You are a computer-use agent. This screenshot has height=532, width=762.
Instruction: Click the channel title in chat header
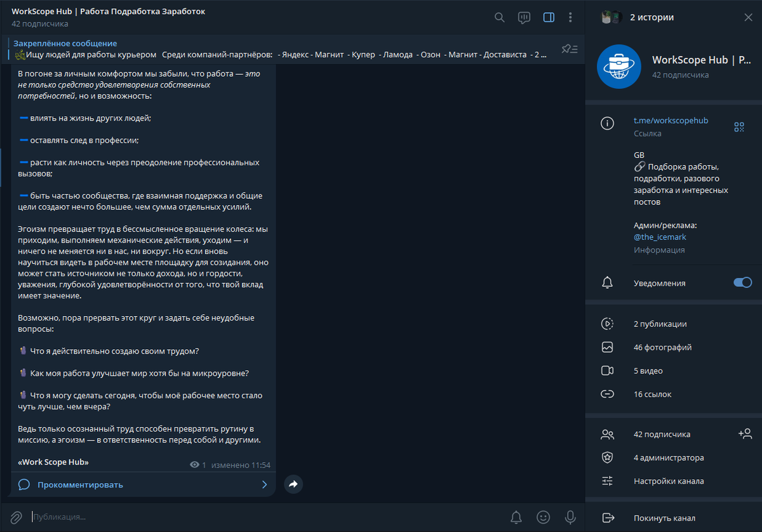tap(108, 11)
